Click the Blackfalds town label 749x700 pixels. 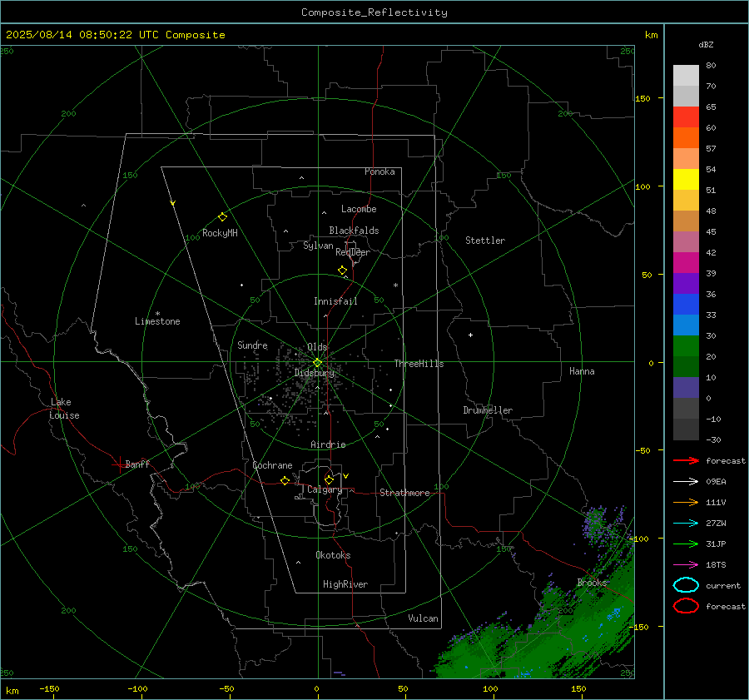[354, 231]
